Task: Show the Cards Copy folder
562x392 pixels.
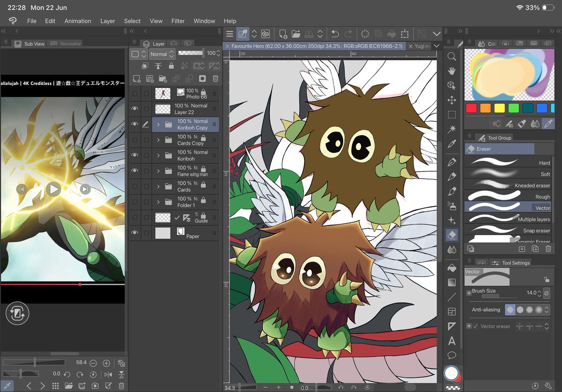Action: click(135, 140)
